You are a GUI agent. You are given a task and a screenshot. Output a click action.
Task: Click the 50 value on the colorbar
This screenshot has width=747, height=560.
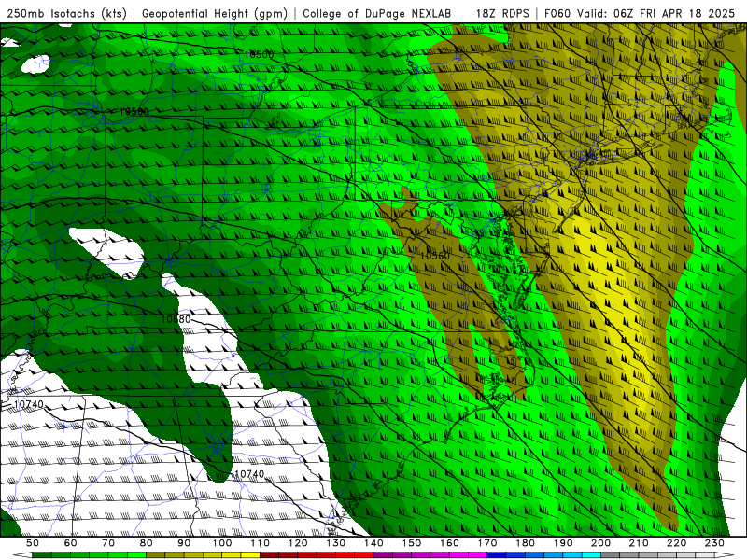click(33, 543)
